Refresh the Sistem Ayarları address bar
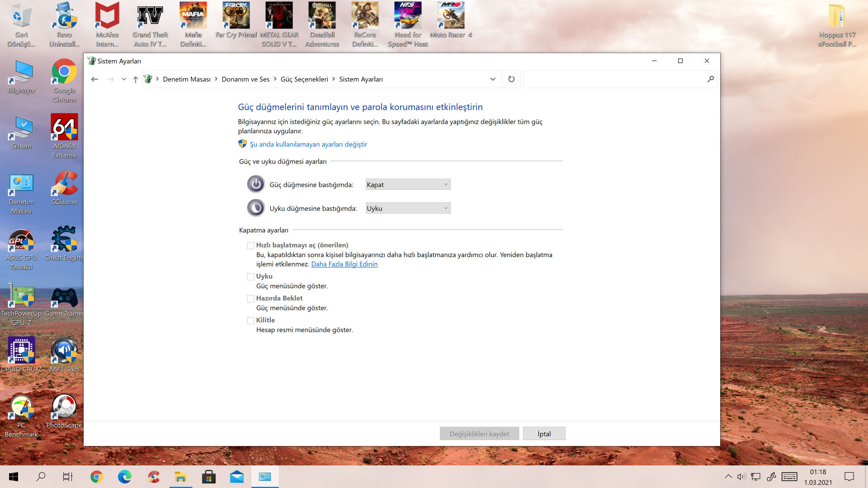The image size is (868, 488). coord(511,79)
